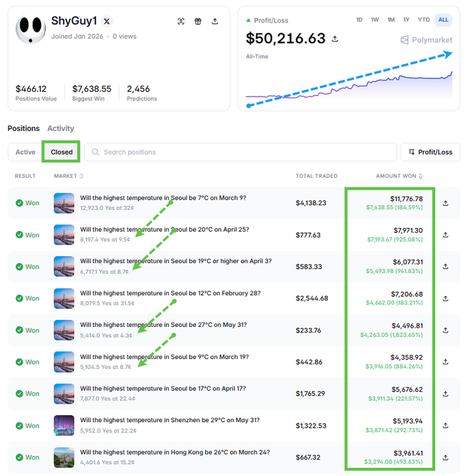
Task: Click the ShyGuy1 avatar image
Action: [x=31, y=29]
